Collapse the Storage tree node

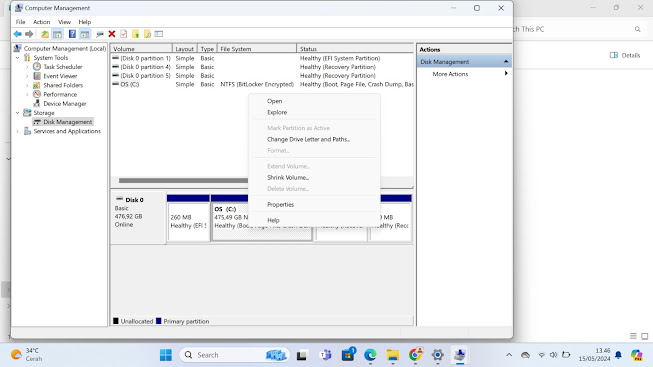click(17, 112)
